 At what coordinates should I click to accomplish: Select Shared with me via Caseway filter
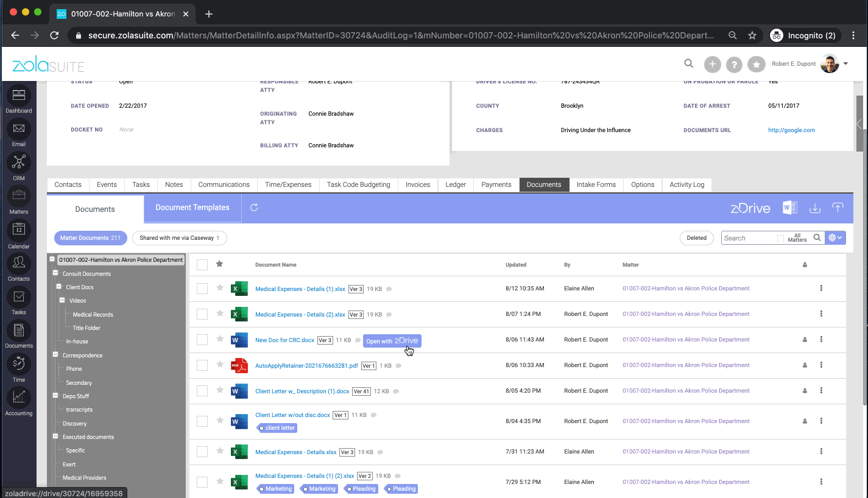[x=180, y=238]
